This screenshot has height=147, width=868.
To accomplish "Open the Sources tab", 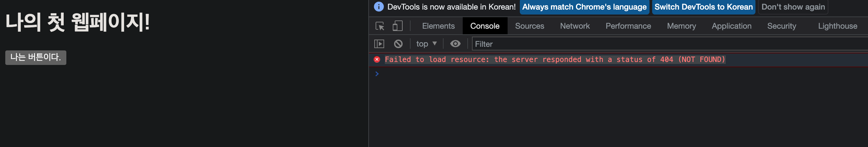I will [x=529, y=26].
